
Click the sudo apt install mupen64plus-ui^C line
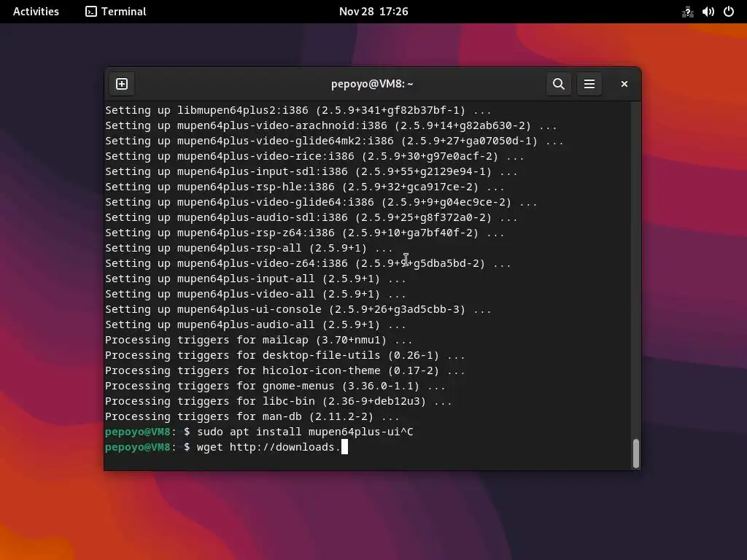(x=259, y=432)
